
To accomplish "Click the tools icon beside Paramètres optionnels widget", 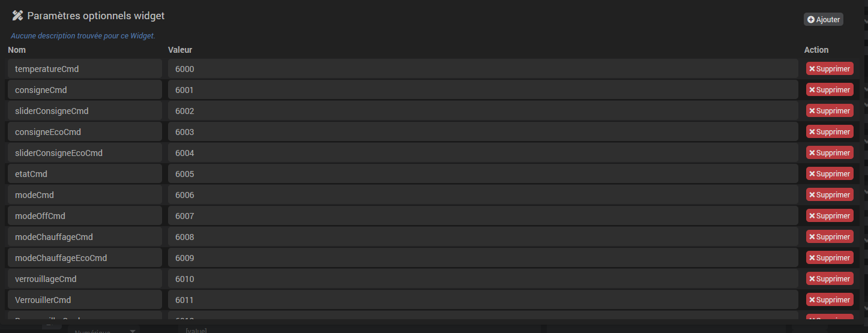I will coord(17,16).
